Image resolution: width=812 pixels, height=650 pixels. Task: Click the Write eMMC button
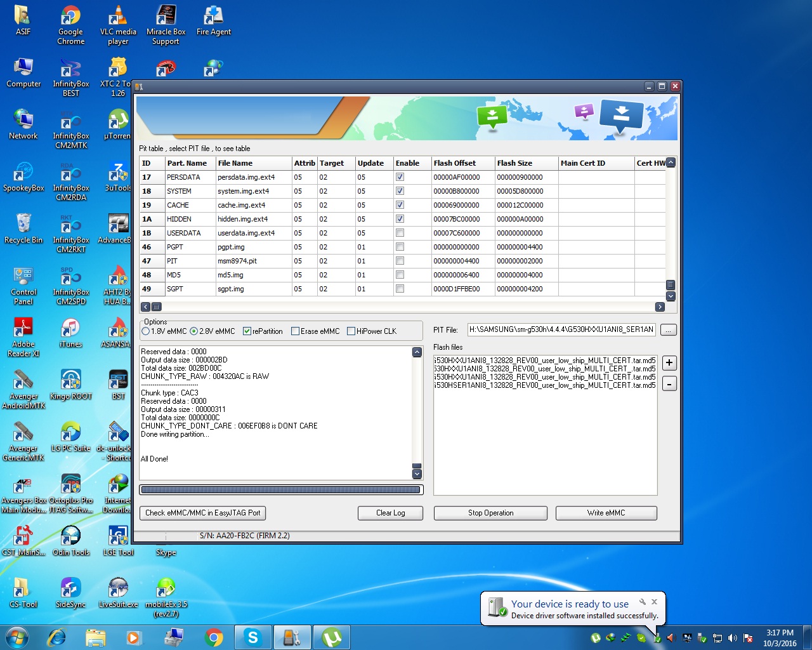pos(606,513)
